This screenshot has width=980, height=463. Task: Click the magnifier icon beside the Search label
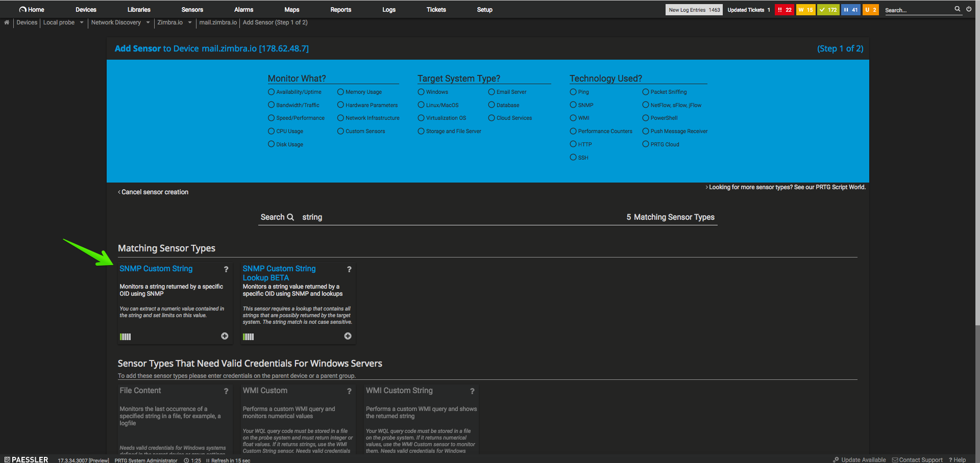coord(290,217)
